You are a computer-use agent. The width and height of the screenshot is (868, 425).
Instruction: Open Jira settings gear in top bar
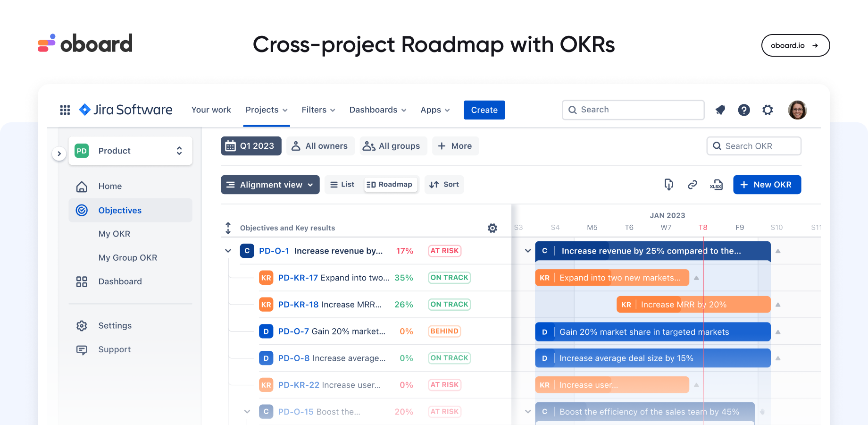768,110
